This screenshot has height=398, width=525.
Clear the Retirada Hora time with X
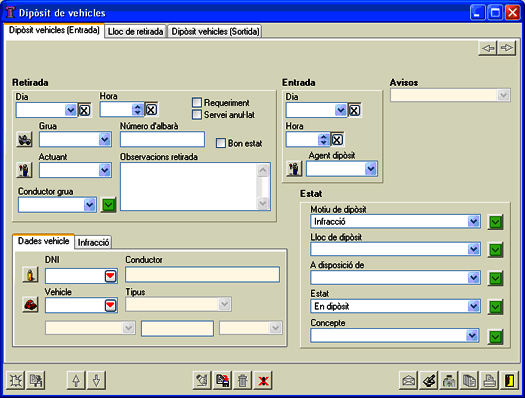pos(151,109)
